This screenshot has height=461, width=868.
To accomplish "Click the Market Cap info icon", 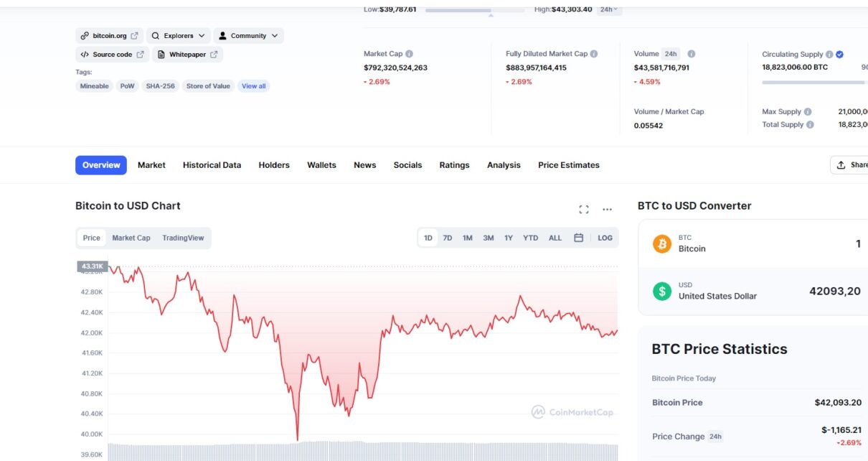I will click(x=409, y=54).
